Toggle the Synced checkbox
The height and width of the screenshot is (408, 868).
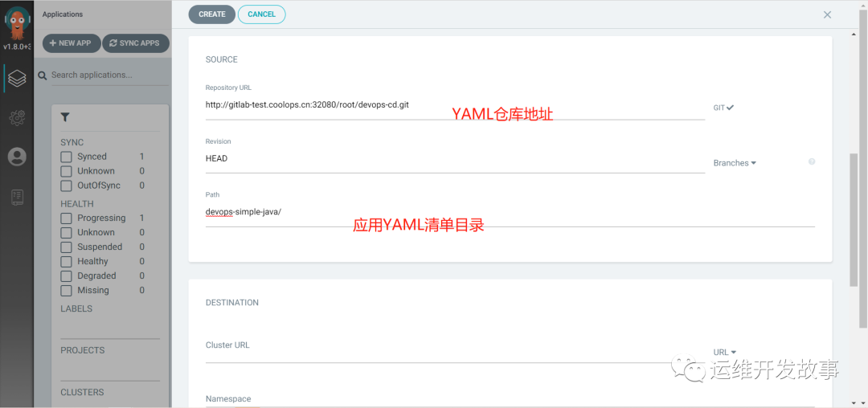pyautogui.click(x=67, y=157)
